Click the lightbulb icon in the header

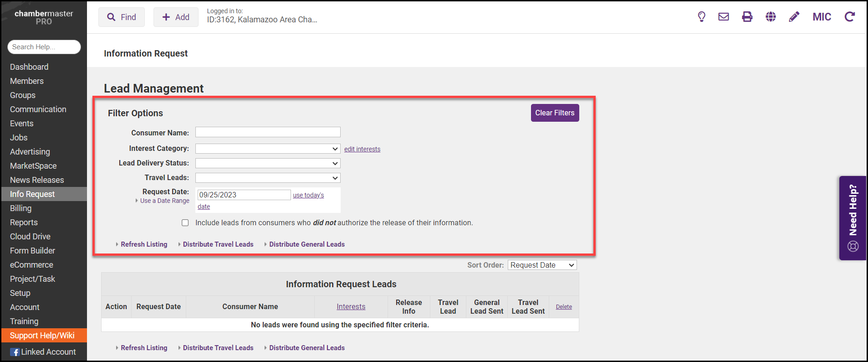701,17
